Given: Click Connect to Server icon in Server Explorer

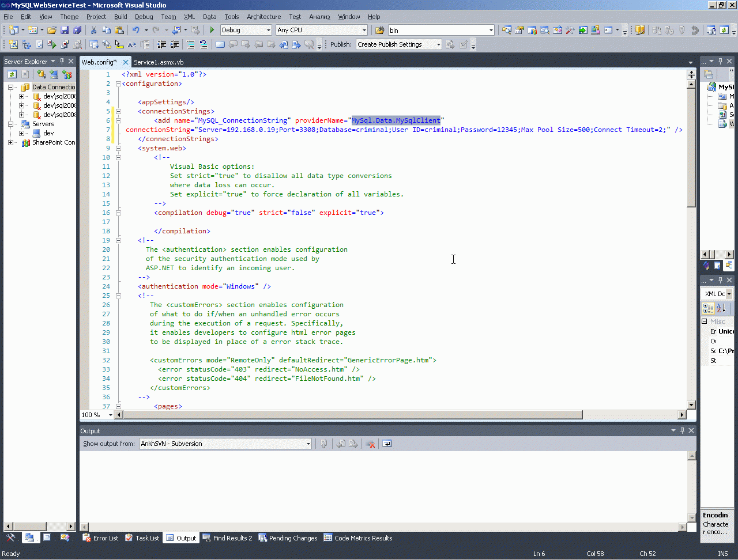Looking at the screenshot, I should tap(54, 74).
